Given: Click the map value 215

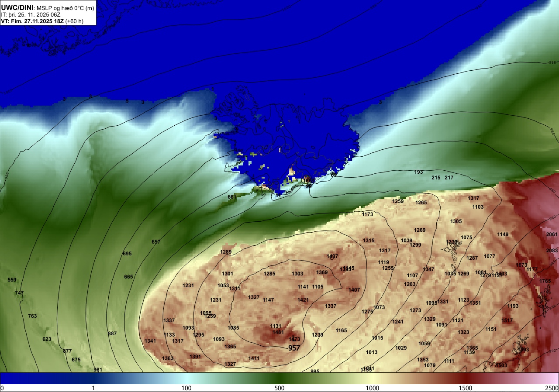Looking at the screenshot, I should click(436, 178).
